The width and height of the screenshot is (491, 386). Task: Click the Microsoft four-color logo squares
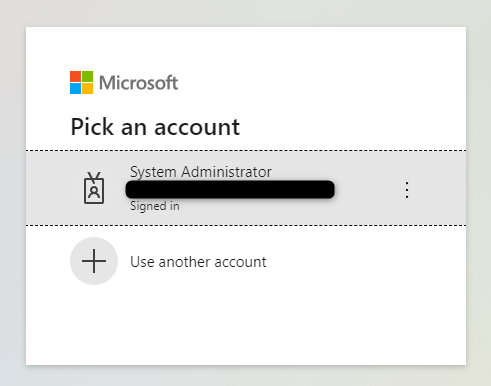(x=81, y=82)
